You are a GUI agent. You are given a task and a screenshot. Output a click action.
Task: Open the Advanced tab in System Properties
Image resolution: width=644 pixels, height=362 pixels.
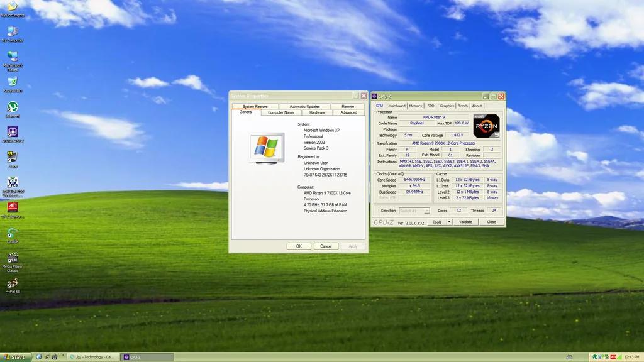[348, 112]
